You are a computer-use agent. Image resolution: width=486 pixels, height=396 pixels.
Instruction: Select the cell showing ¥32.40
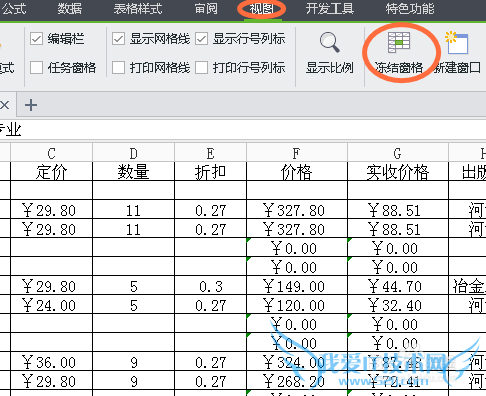click(x=398, y=305)
